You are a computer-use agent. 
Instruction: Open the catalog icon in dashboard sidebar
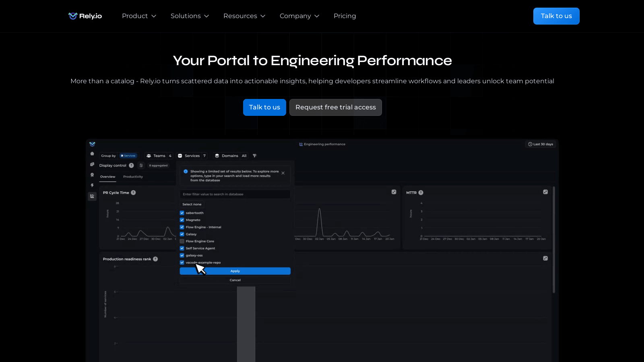coord(92,164)
